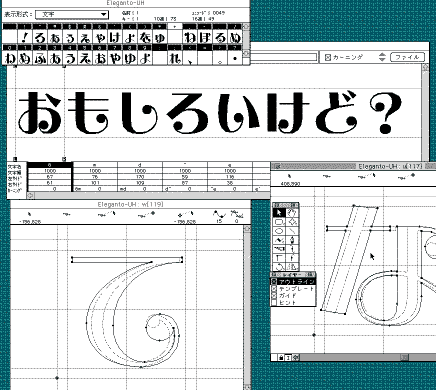
Task: Click left scroll arrow under metrics table
Action: click(x=30, y=196)
